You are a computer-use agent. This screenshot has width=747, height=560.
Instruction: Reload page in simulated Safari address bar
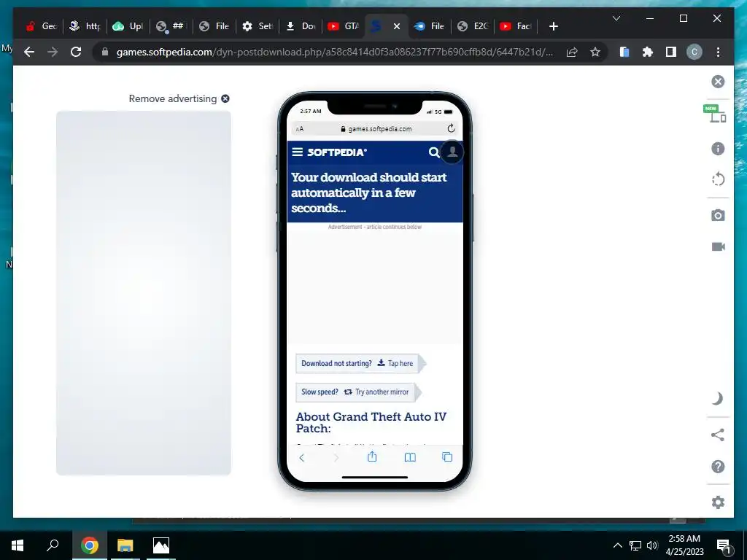coord(451,128)
